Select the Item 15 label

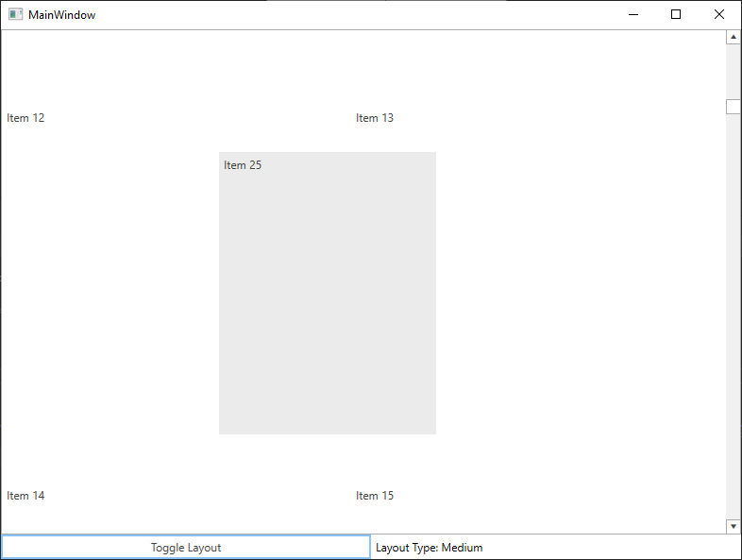coord(375,496)
